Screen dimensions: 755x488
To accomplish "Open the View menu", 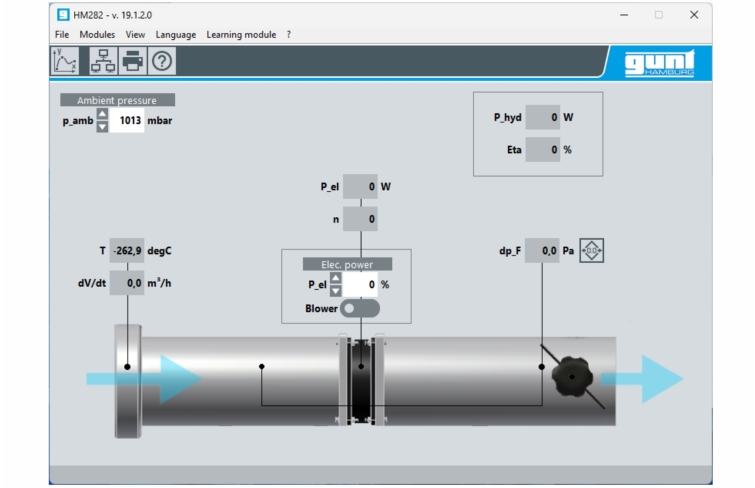I will 136,34.
